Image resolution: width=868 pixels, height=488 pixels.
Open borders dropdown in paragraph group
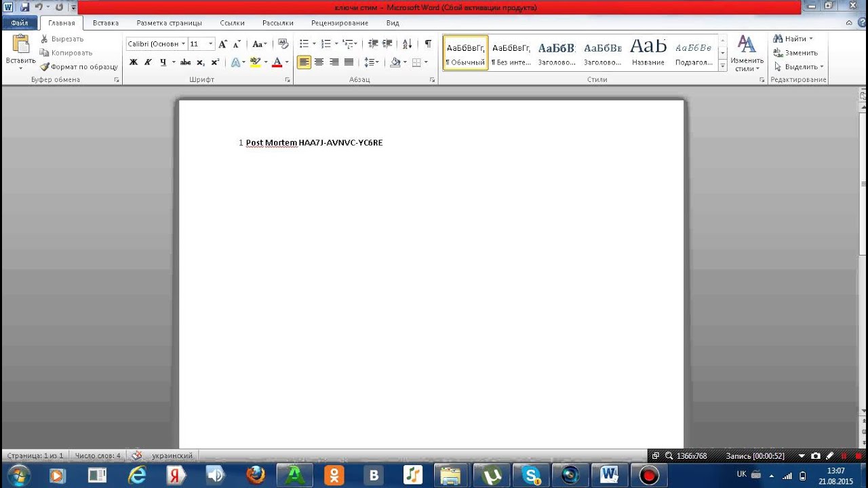pos(425,62)
